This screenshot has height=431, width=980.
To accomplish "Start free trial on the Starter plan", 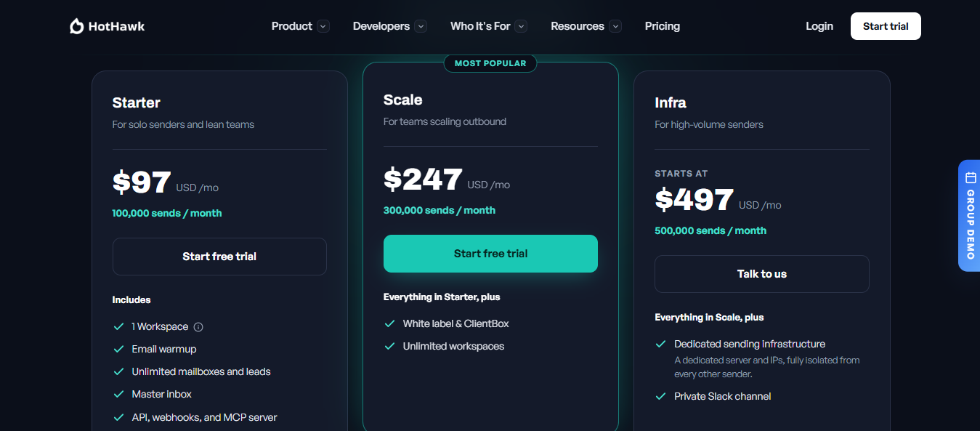I will point(219,257).
